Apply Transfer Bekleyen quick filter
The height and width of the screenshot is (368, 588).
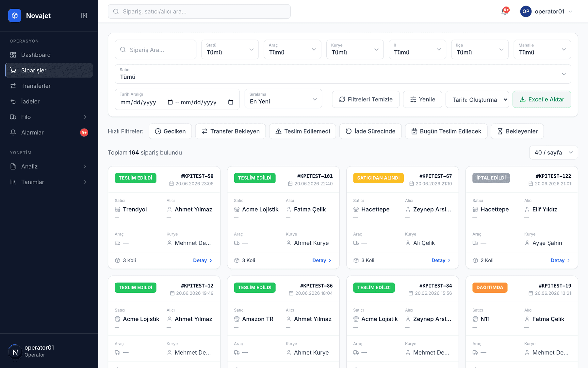pyautogui.click(x=230, y=131)
